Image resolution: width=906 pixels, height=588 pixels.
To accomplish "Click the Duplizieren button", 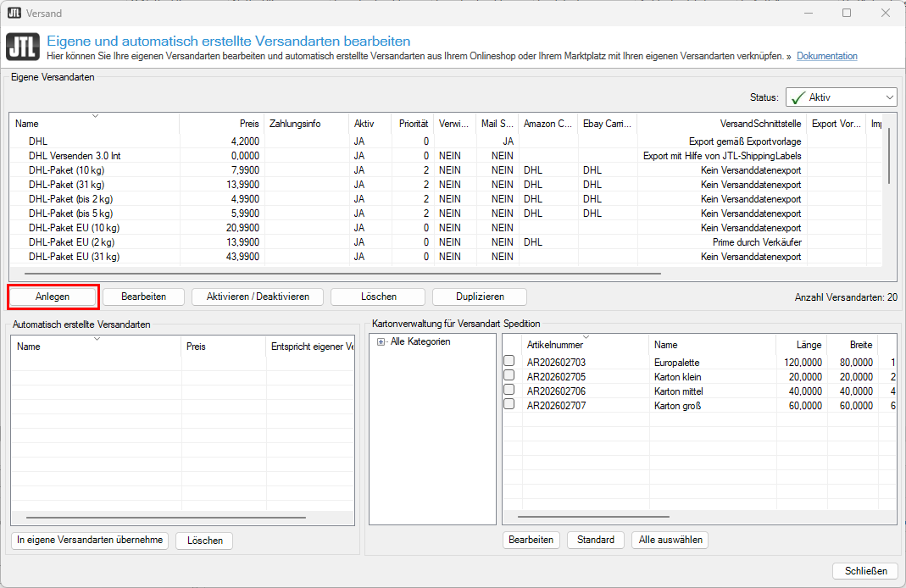I will click(x=479, y=297).
